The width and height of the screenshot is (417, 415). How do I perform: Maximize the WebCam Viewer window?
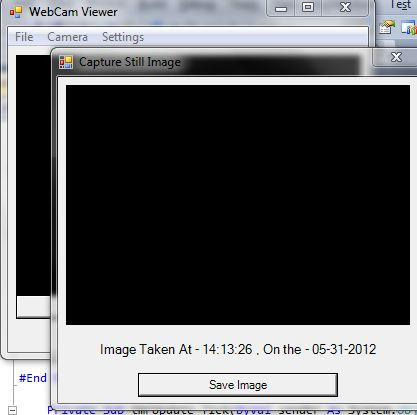(308, 8)
